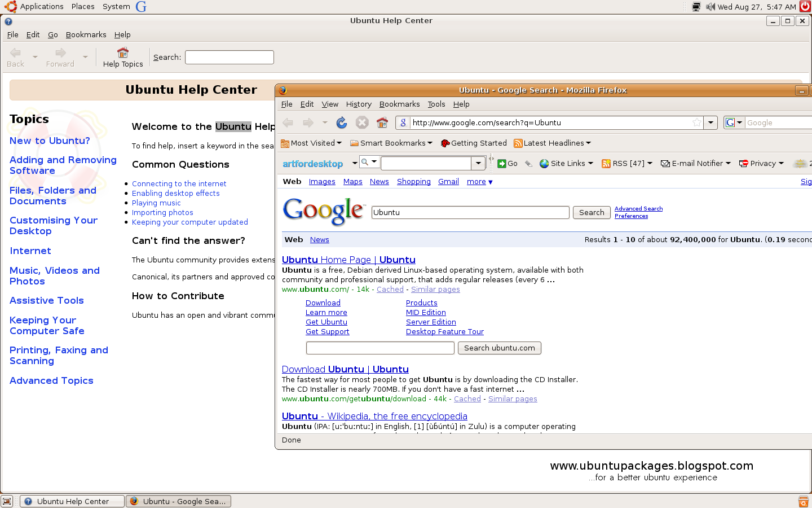This screenshot has height=508, width=812.
Task: Expand the Smart Bookmarks folder
Action: click(391, 143)
